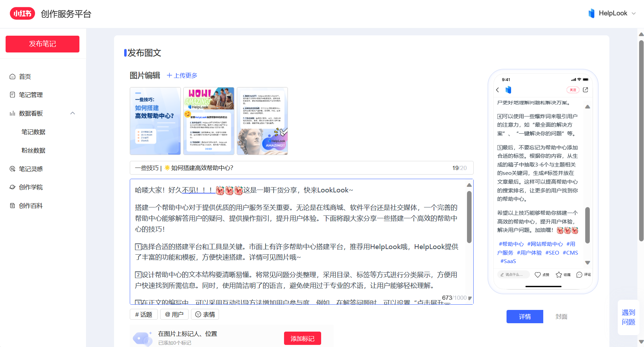Select 笔记数据 submenu item
This screenshot has height=347, width=644.
click(34, 132)
